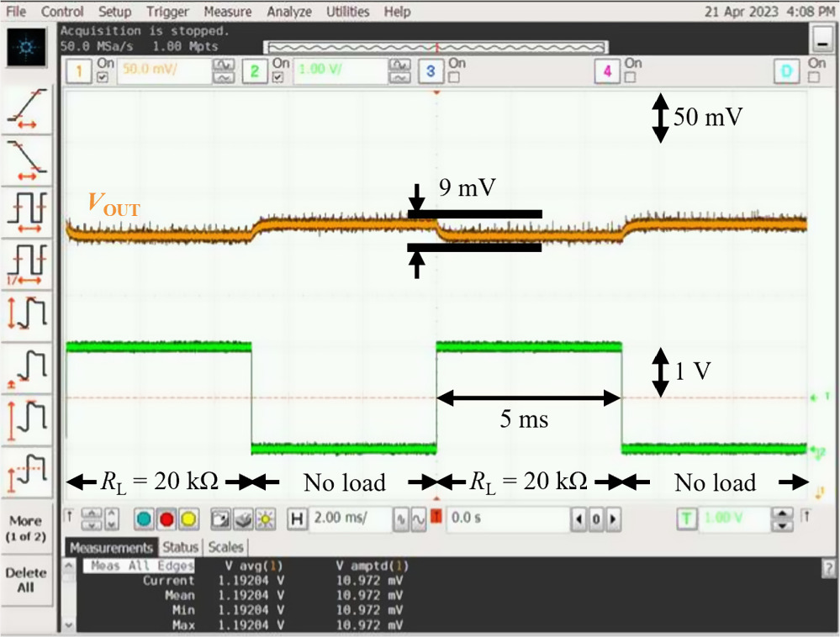Enable channel 3 On checkbox
This screenshot has height=637, width=840.
(454, 77)
